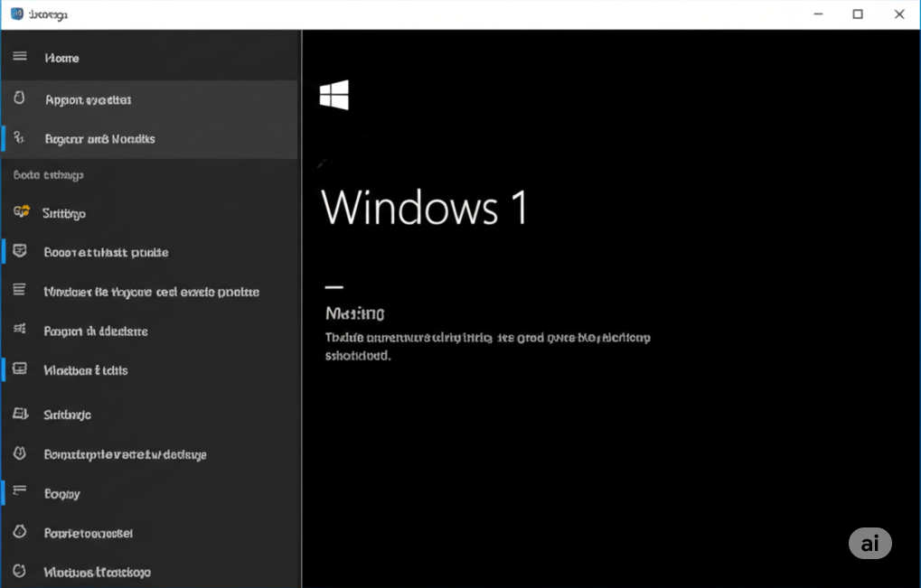Click the 'Windows 1' heading text

(424, 207)
